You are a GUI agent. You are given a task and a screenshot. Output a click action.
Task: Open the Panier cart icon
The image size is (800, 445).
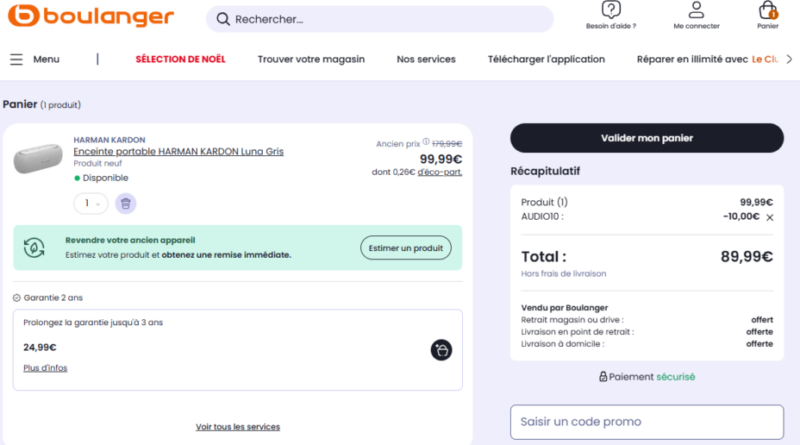(767, 11)
